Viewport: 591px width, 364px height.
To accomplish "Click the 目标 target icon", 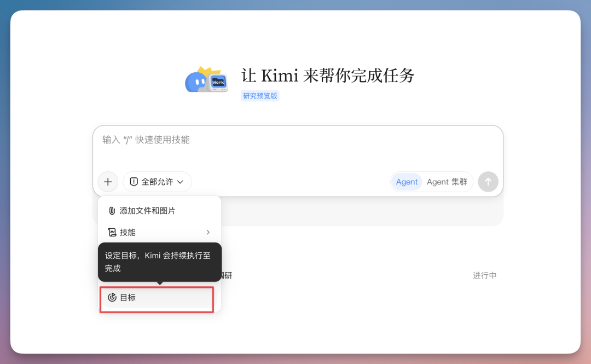I will pos(112,297).
